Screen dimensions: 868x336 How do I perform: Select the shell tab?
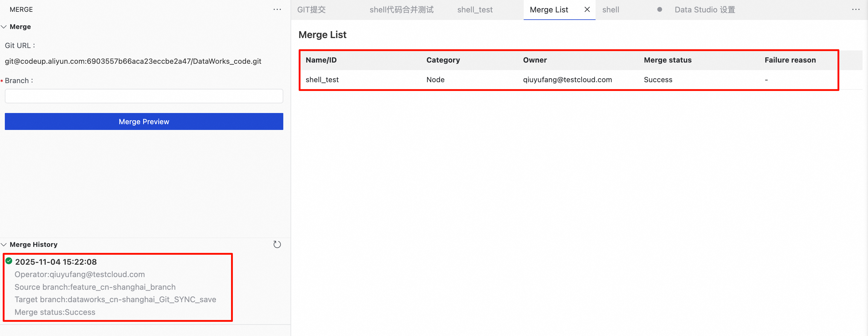[611, 10]
